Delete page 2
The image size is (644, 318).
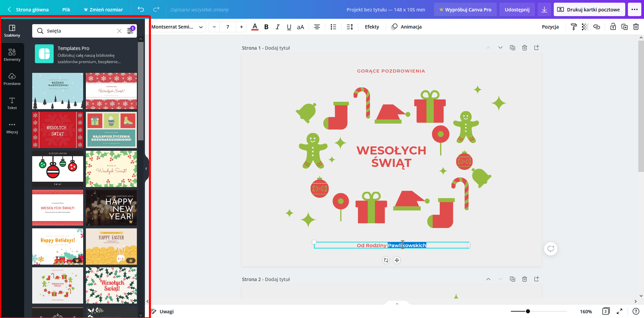[525, 279]
